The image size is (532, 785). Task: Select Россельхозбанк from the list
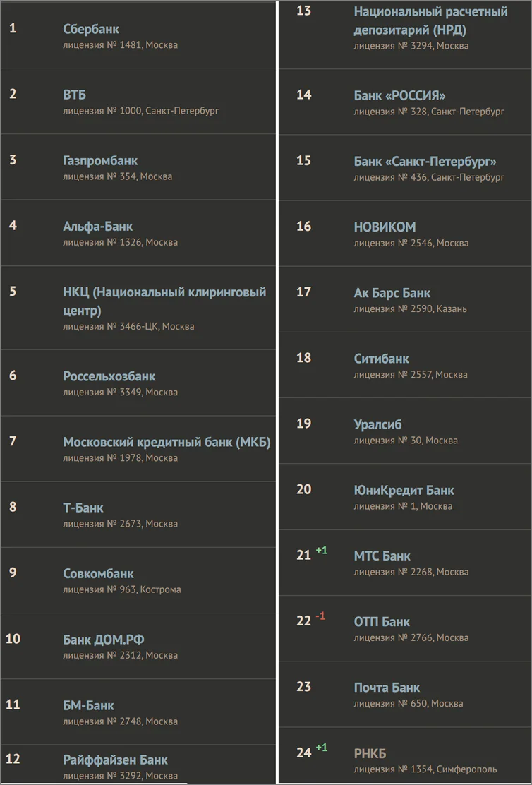click(109, 376)
